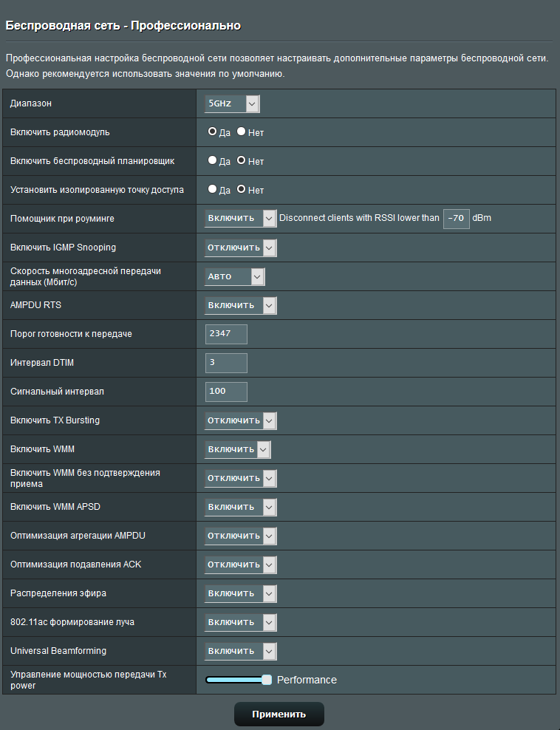560x730 pixels.
Task: Click the Сигнальный интервал input field
Action: (226, 392)
